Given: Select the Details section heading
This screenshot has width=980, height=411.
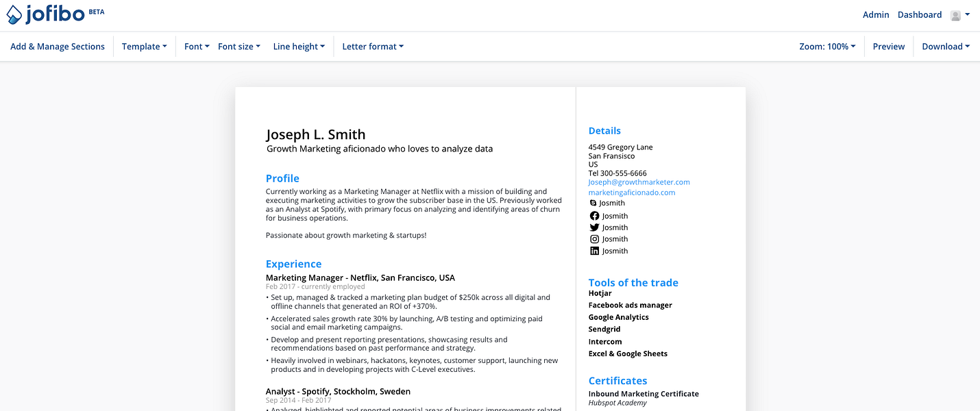Looking at the screenshot, I should coord(604,131).
